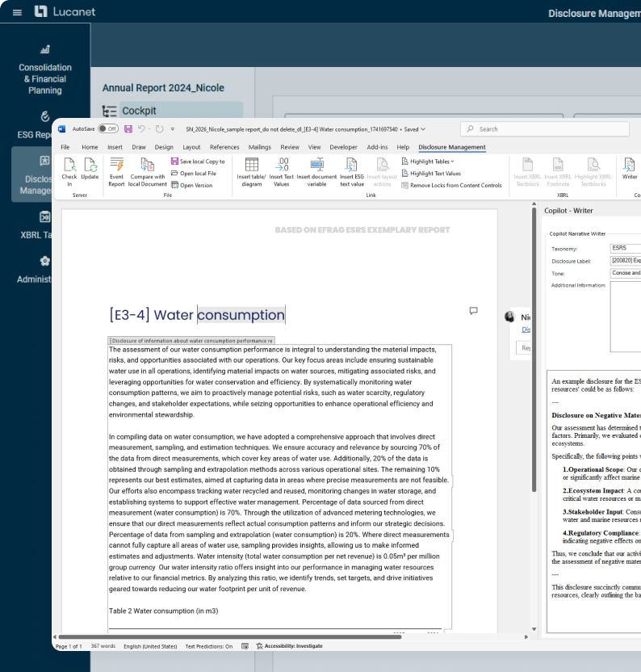
Task: Open the Lucanet hamburger menu
Action: pyautogui.click(x=17, y=12)
